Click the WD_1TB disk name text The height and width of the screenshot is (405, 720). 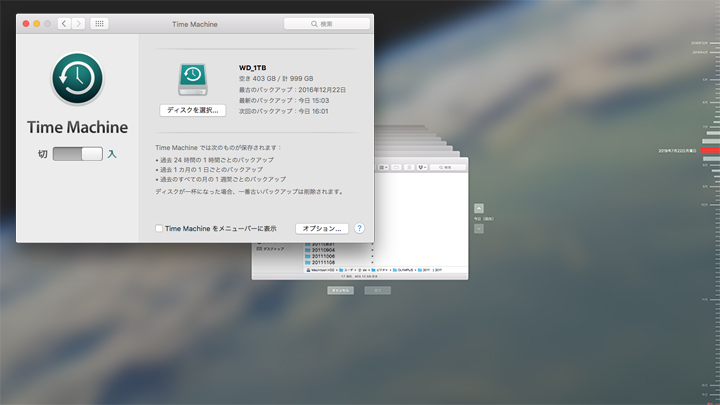click(253, 68)
